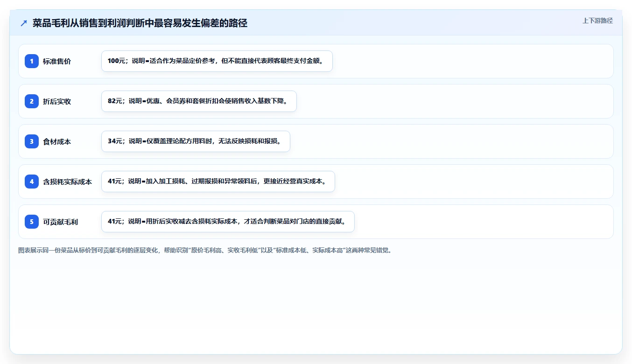Select the 34元 recipe cost description box
Viewport: 632px width, 364px height.
[196, 141]
